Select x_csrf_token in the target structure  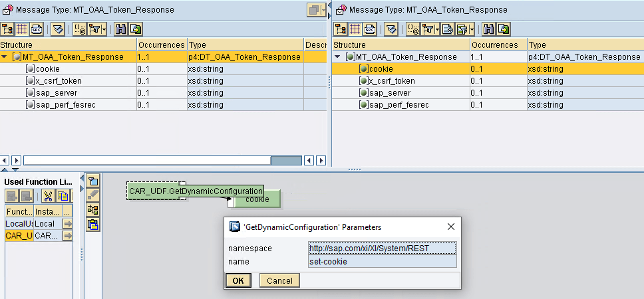click(392, 81)
